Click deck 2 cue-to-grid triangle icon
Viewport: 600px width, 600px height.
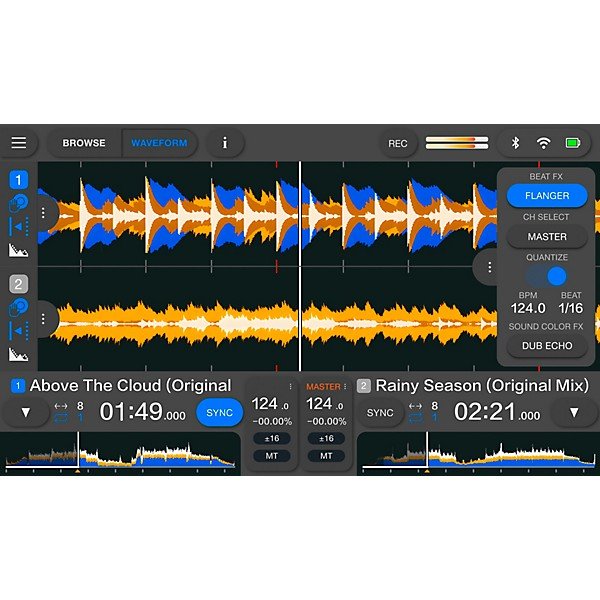tap(18, 331)
